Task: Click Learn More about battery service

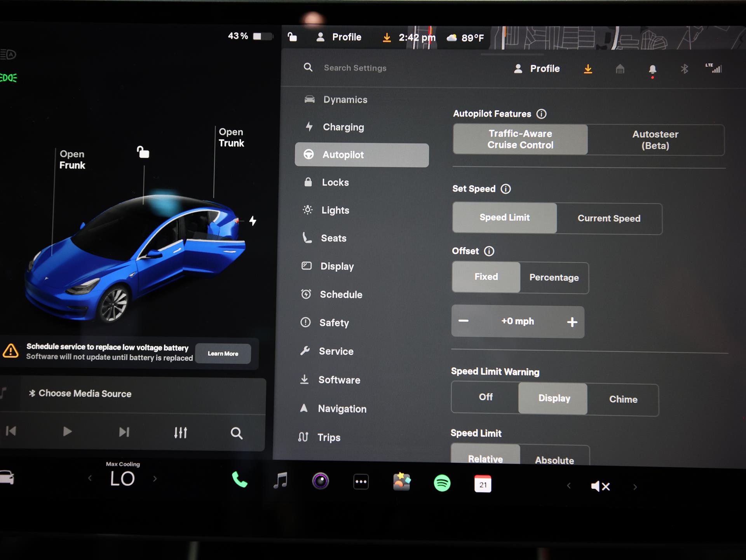Action: coord(223,354)
